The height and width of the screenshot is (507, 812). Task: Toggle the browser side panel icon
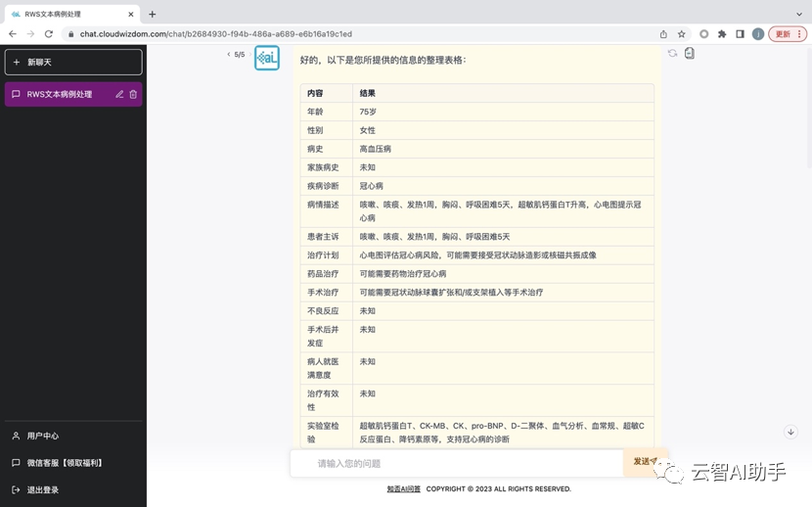[740, 34]
